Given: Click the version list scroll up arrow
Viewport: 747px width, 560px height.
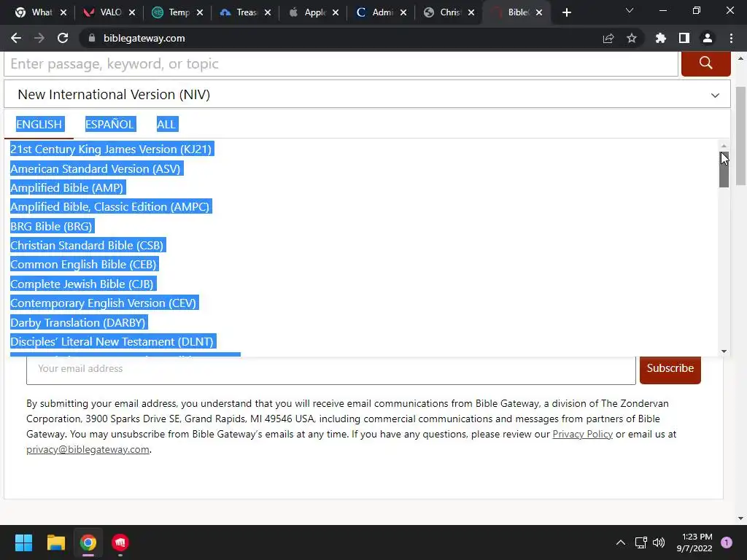Looking at the screenshot, I should (724, 146).
